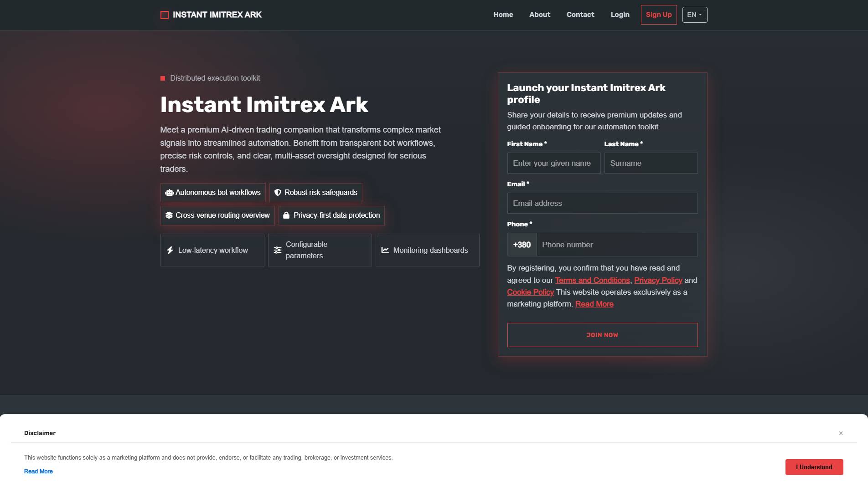Click the chart icon on Monitoring dashboards

click(x=385, y=250)
